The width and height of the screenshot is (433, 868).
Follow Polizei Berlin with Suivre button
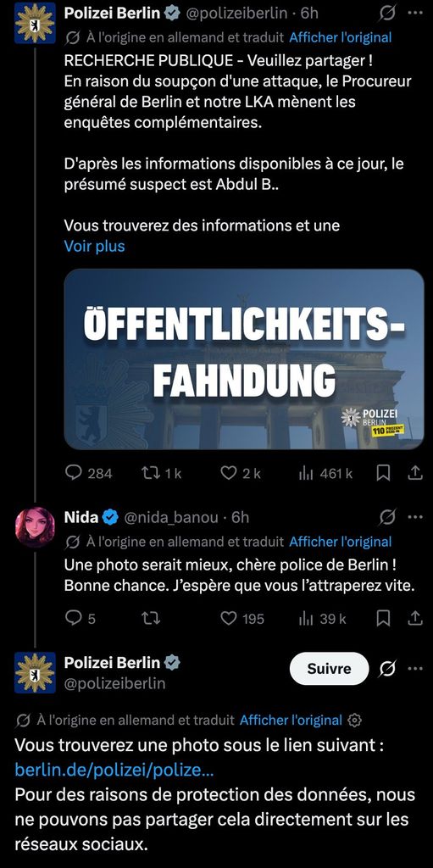pyautogui.click(x=329, y=669)
